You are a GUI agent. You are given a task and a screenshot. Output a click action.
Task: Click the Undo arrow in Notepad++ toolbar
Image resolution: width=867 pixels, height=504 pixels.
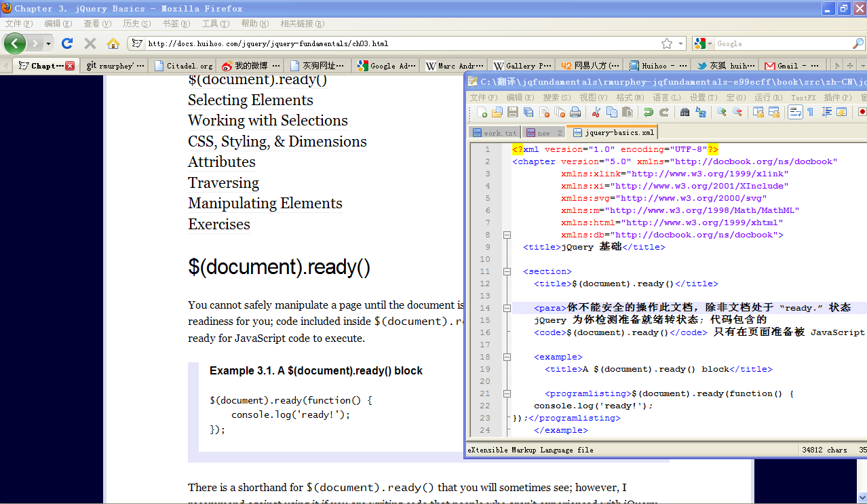click(649, 113)
